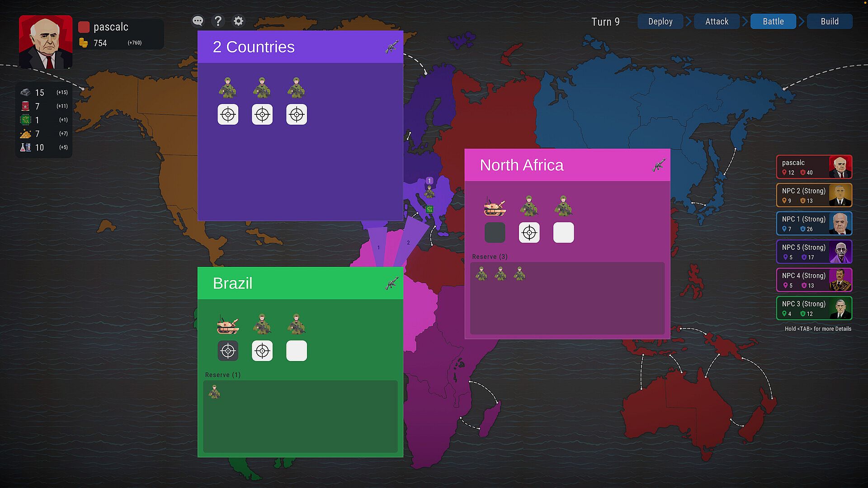Select NPC 2 (Strong) player card
The image size is (868, 488).
[x=814, y=195]
